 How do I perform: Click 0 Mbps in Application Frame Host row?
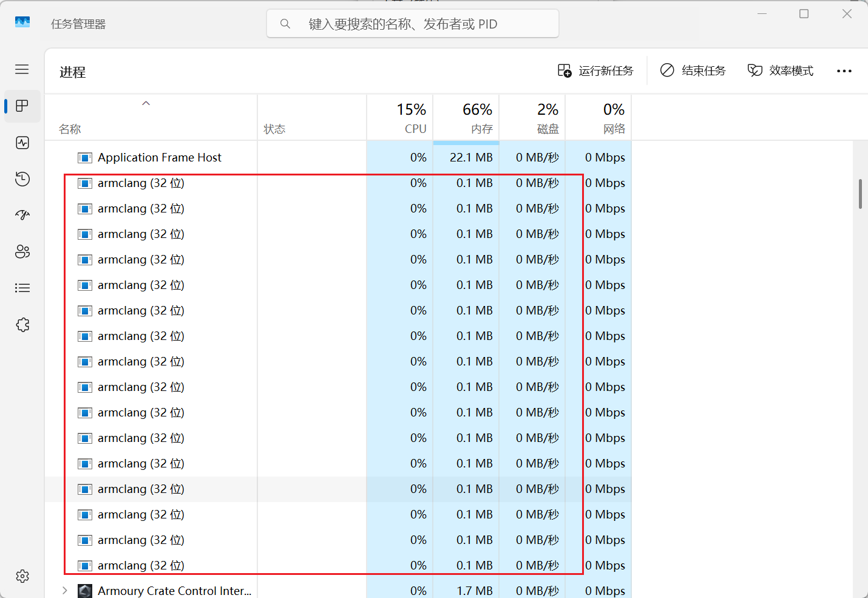[x=605, y=158]
